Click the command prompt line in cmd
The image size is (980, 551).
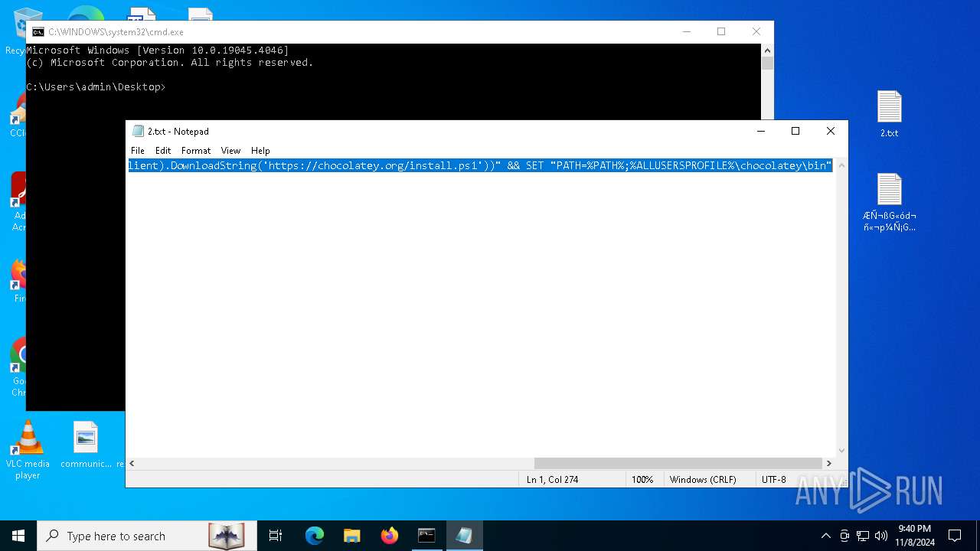pos(96,87)
